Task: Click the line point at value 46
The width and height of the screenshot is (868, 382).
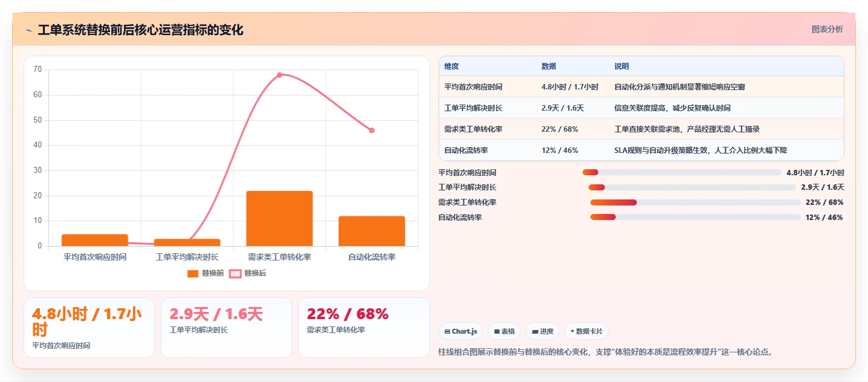Action: [x=371, y=131]
